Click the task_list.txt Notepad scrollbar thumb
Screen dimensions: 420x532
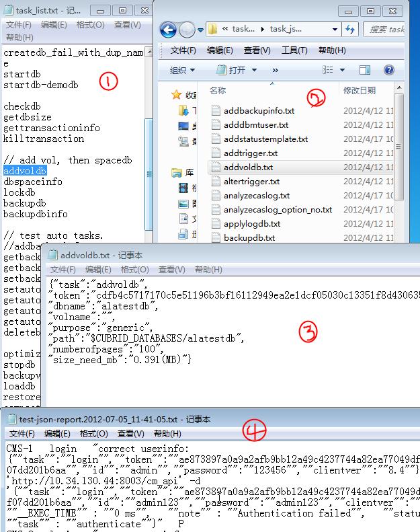pyautogui.click(x=149, y=174)
